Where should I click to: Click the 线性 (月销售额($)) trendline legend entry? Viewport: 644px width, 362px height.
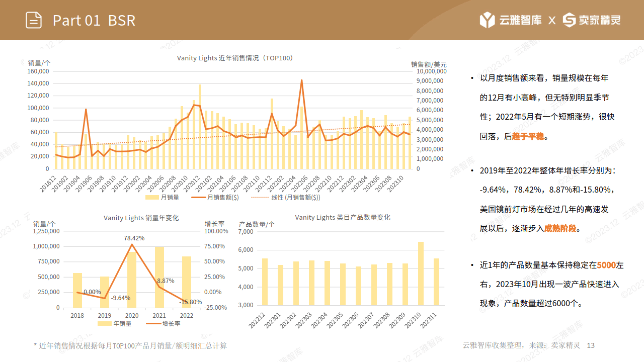(286, 198)
